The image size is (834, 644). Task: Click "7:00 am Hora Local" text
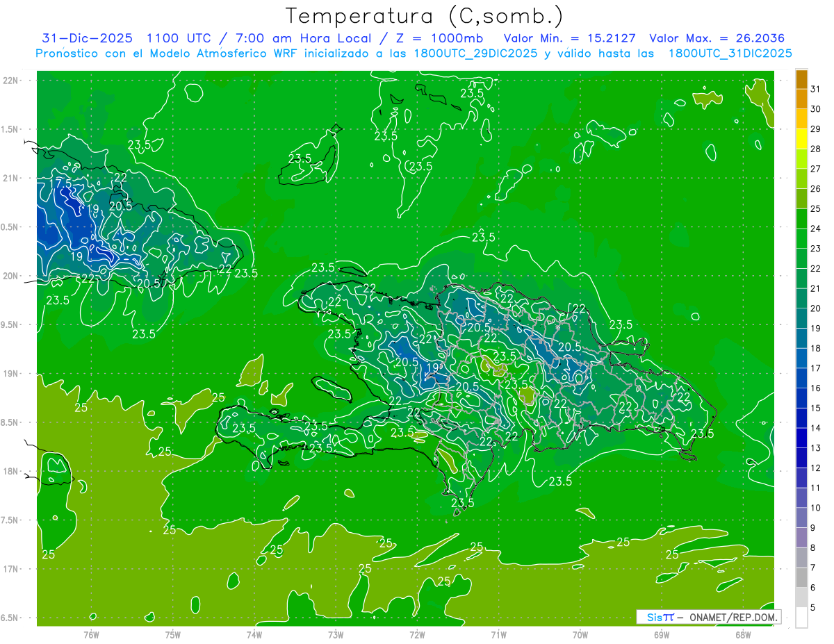(x=305, y=38)
